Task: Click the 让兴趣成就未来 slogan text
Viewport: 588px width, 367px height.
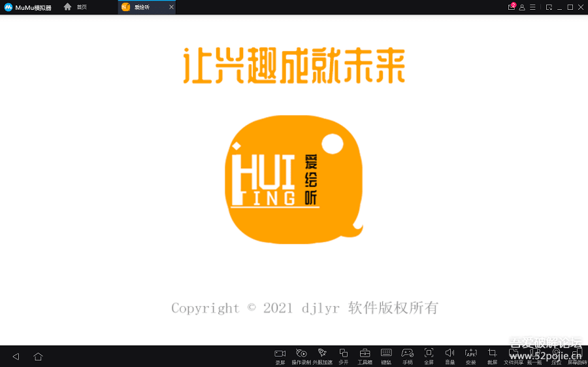Action: point(295,65)
